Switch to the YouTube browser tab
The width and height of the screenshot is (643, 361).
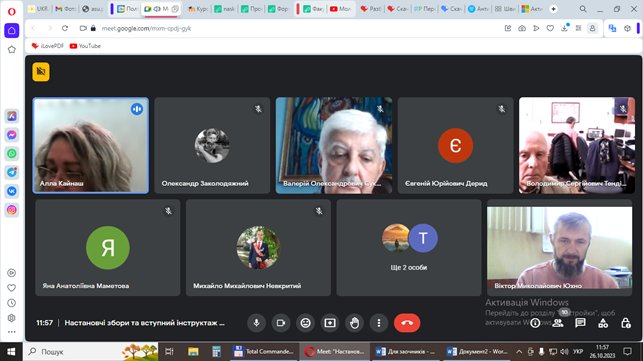tap(340, 9)
